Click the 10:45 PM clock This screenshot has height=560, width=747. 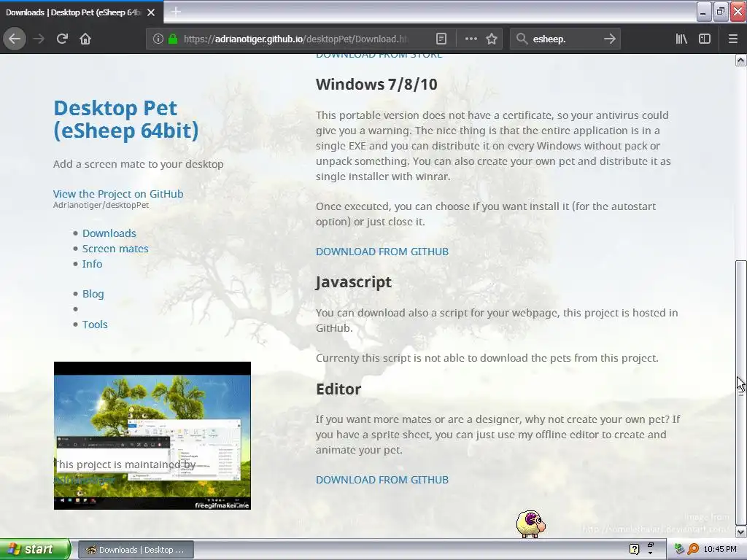[x=720, y=549]
